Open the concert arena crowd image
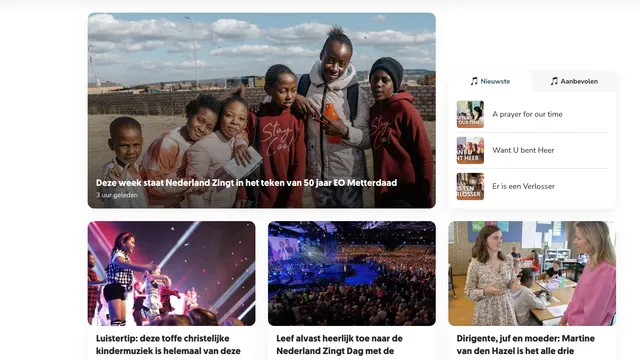This screenshot has height=360, width=640. click(352, 273)
